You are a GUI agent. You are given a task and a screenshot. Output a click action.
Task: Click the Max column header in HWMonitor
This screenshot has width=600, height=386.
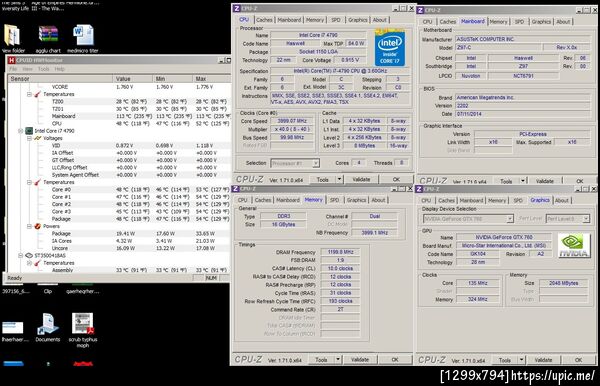click(212, 79)
